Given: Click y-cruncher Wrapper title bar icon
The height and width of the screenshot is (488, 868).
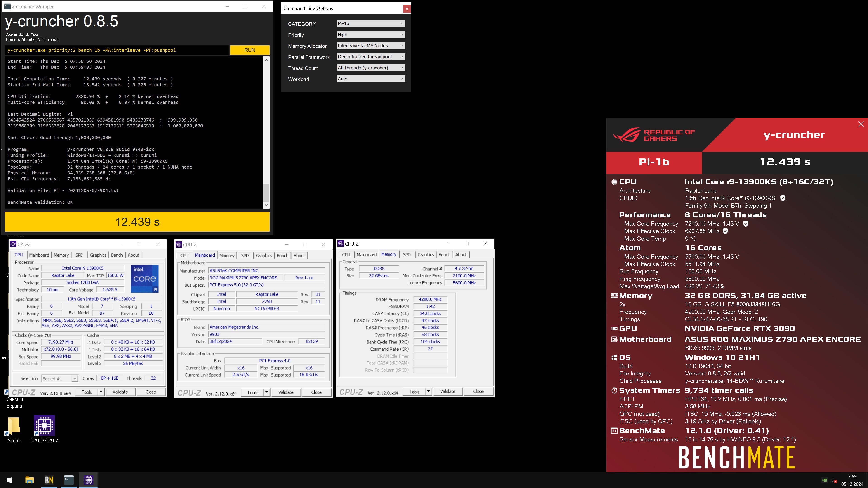Looking at the screenshot, I should [7, 6].
